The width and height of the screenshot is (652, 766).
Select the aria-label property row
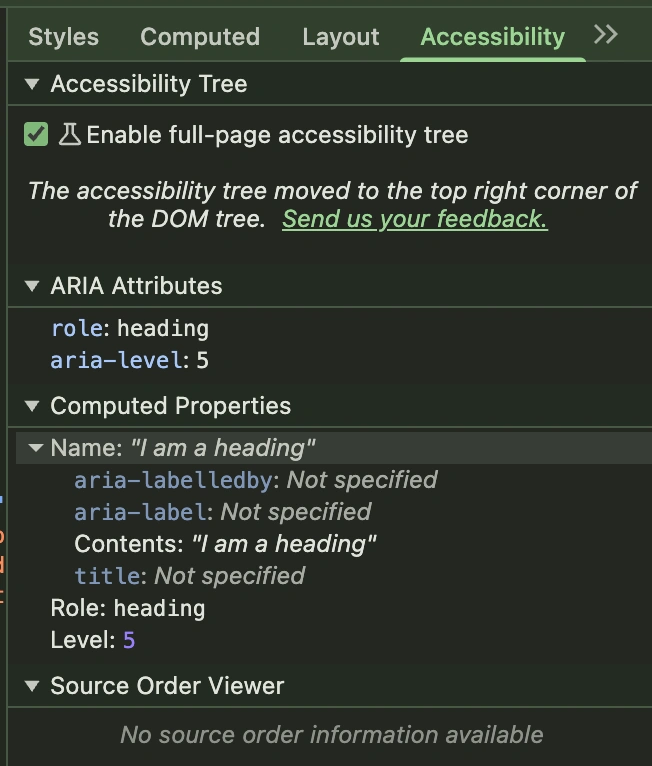pos(222,512)
